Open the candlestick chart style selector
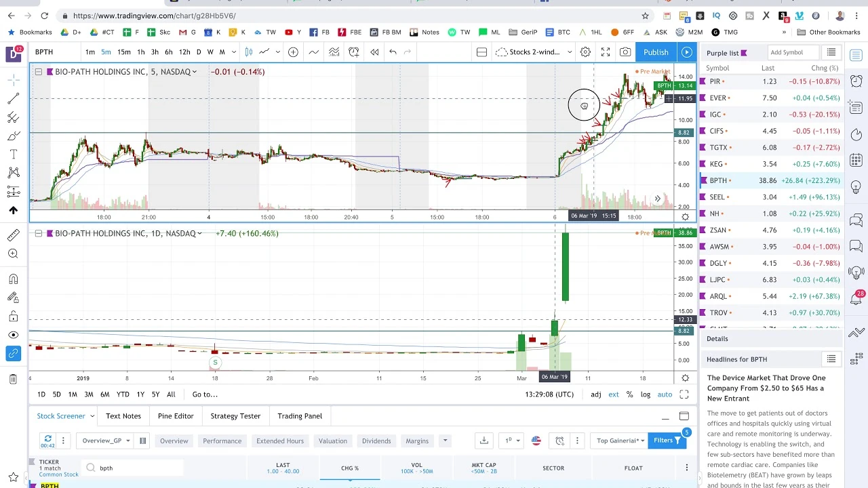This screenshot has height=488, width=868. [249, 52]
